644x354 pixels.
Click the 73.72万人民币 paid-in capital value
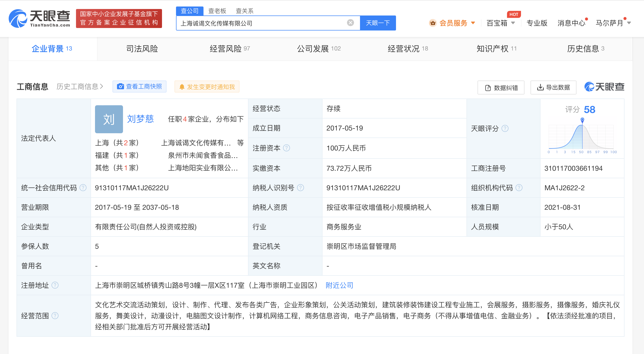(349, 168)
